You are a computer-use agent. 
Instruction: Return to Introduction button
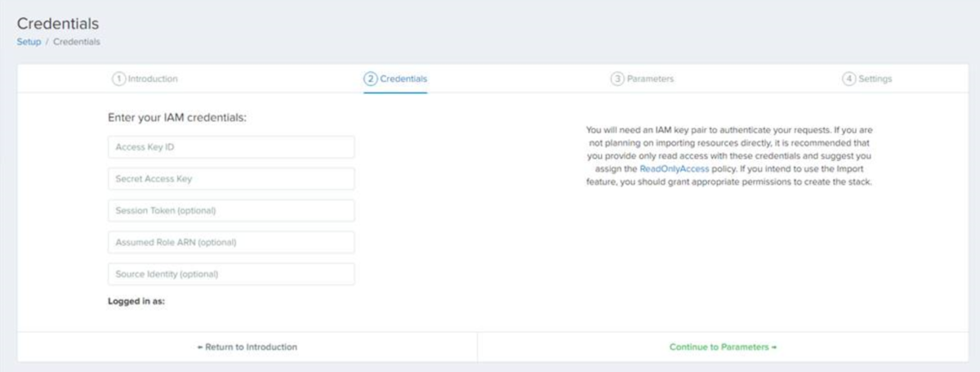pos(247,347)
